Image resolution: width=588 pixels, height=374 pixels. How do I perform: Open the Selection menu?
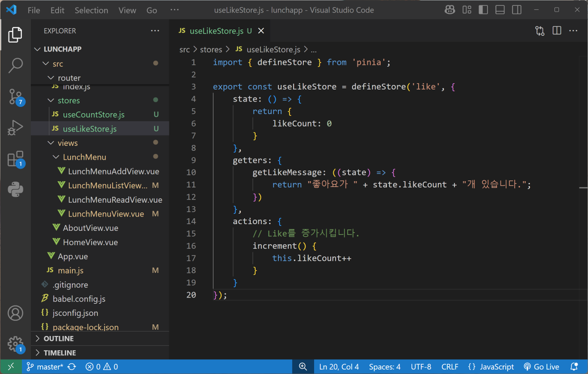91,10
